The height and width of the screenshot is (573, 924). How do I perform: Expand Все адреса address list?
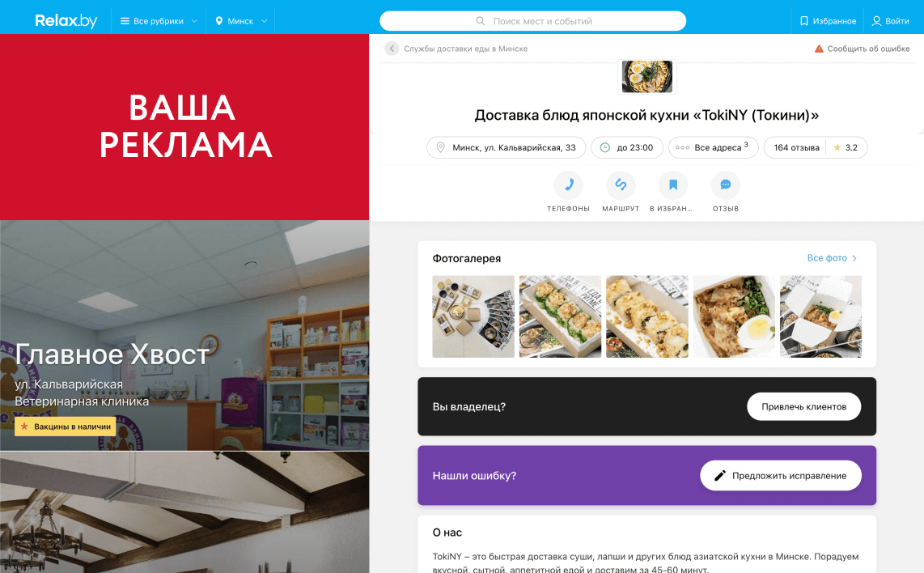[713, 147]
